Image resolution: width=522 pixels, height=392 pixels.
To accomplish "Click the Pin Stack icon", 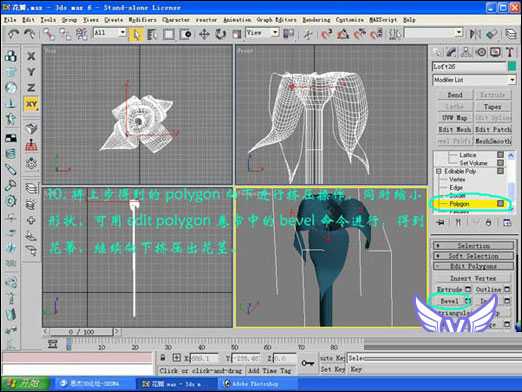I will [441, 223].
